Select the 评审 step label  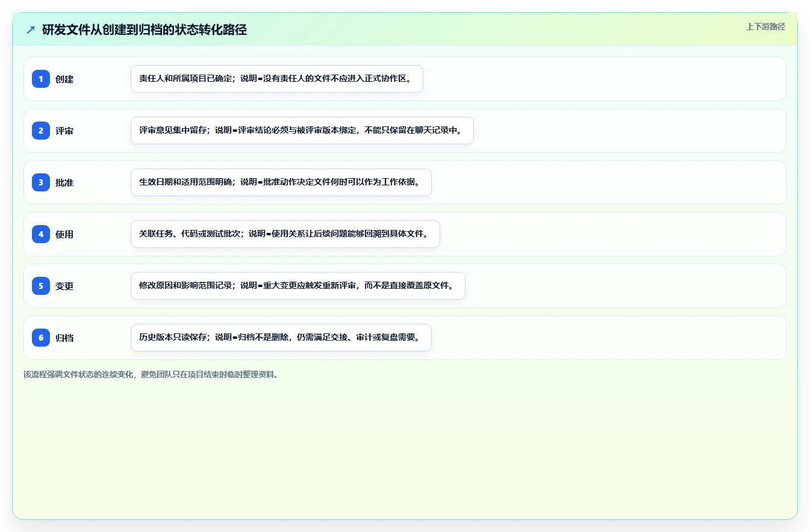64,131
